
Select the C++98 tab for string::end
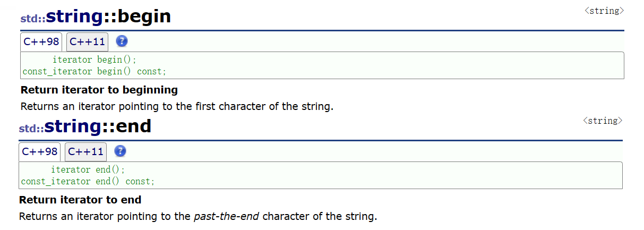tap(40, 152)
